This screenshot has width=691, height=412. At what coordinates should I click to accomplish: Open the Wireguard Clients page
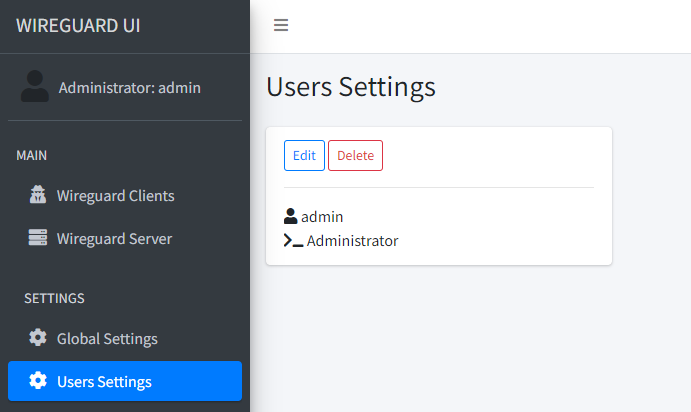115,195
